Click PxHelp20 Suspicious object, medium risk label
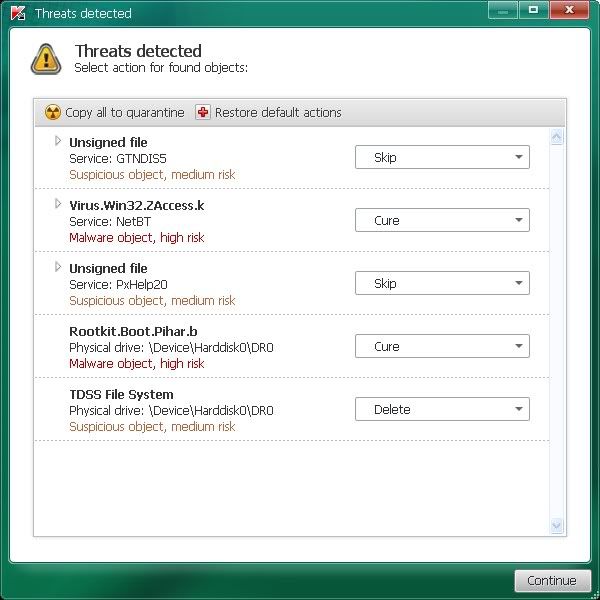 click(x=152, y=301)
